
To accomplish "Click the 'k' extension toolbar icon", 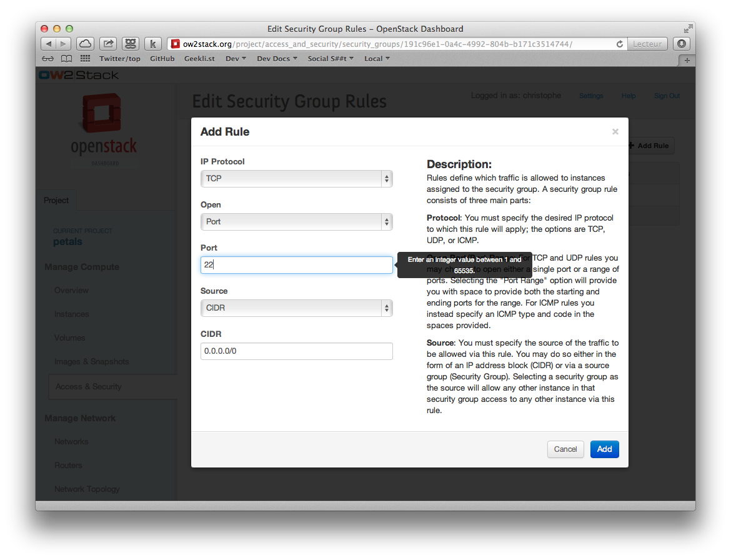I will pyautogui.click(x=153, y=44).
